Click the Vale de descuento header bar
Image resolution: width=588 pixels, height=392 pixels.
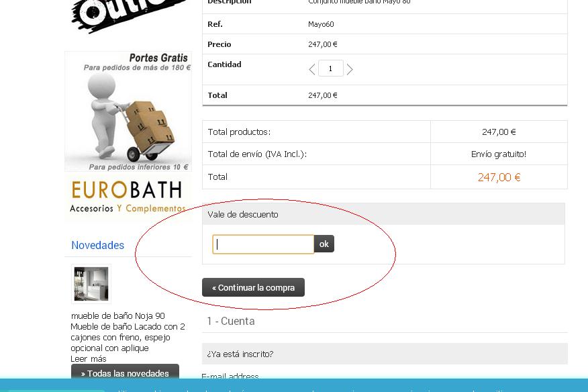(x=383, y=214)
